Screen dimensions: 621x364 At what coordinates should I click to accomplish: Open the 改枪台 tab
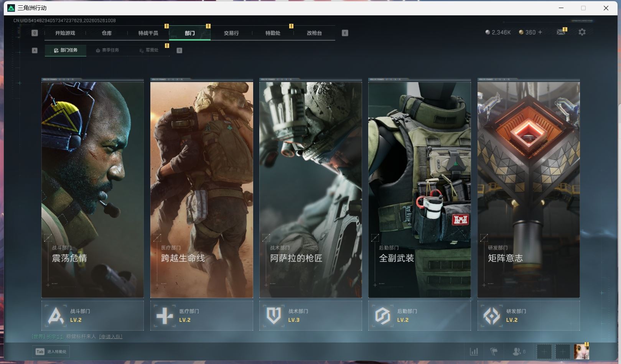click(x=314, y=33)
